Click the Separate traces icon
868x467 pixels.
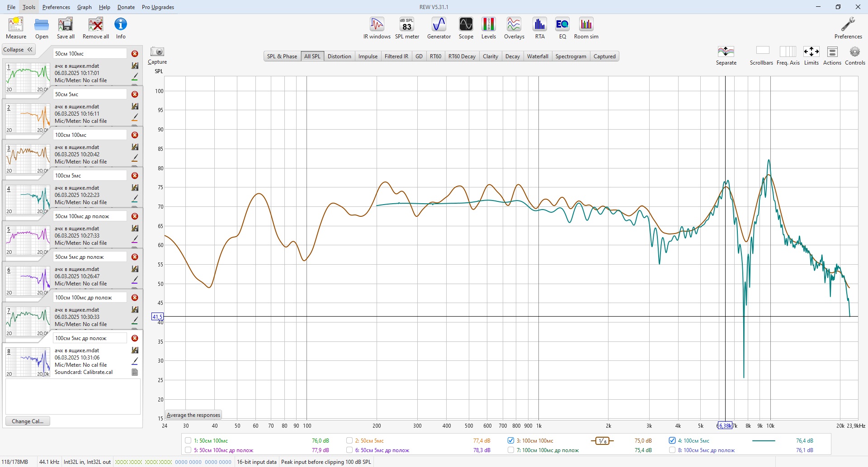726,56
